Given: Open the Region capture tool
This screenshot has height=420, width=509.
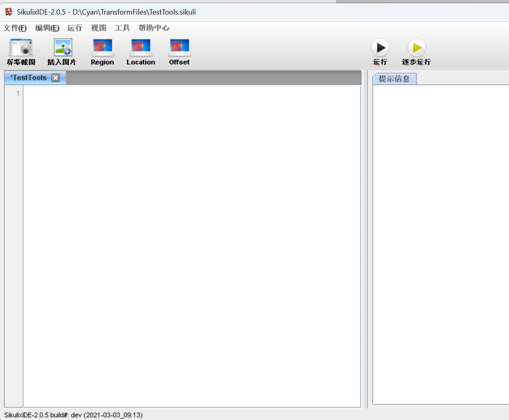Looking at the screenshot, I should (102, 51).
